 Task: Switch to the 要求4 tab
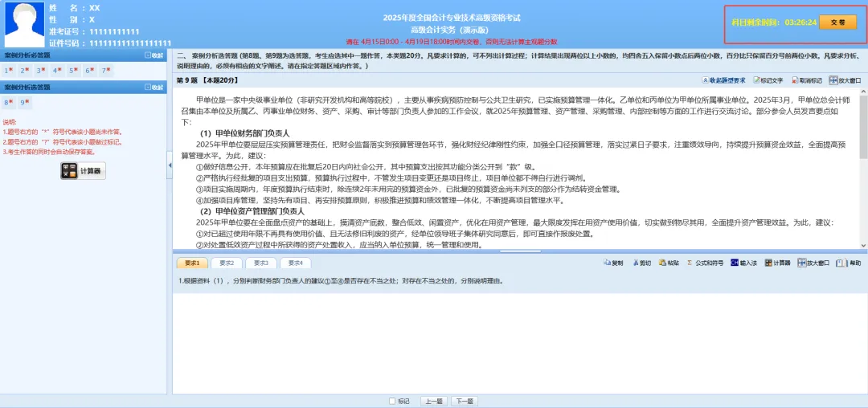(x=295, y=263)
